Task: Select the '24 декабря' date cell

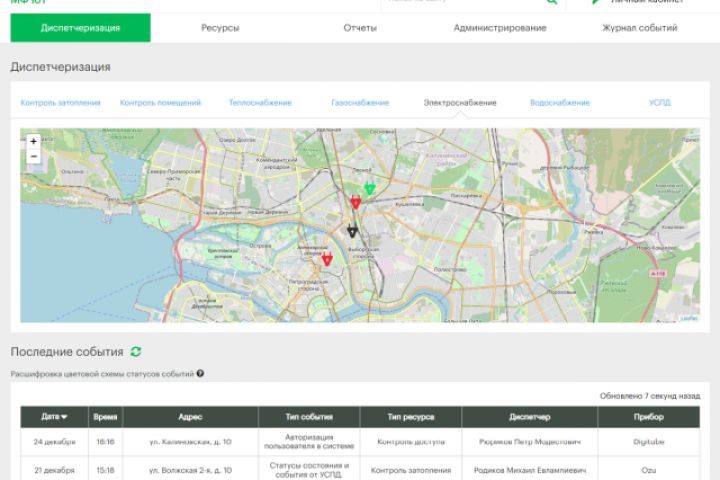Action: 54,442
